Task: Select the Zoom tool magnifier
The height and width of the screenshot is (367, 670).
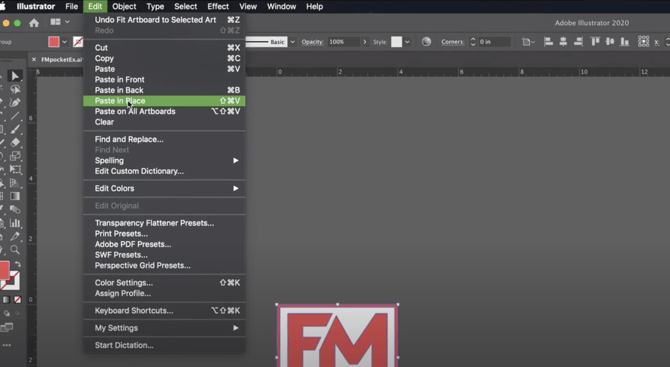Action: 15,250
